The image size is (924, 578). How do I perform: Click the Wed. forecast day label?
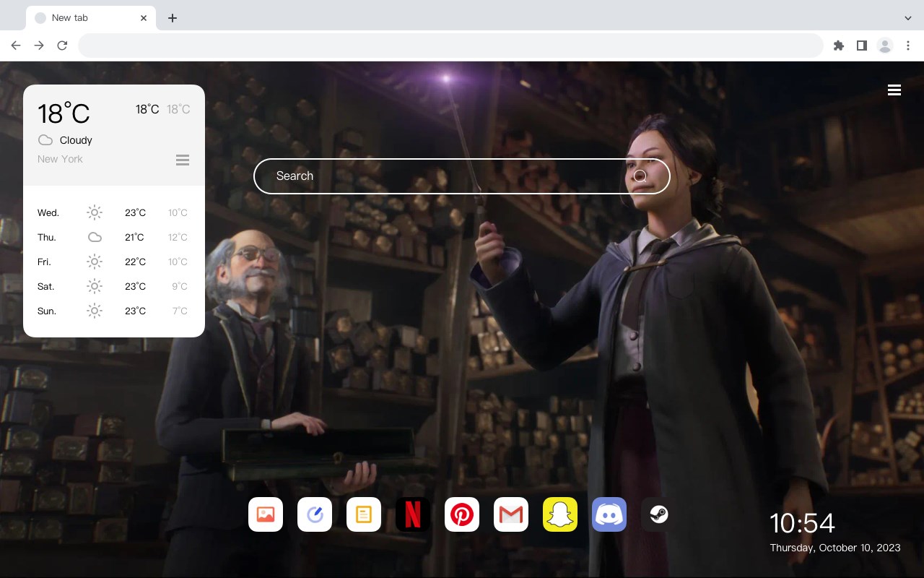(48, 212)
